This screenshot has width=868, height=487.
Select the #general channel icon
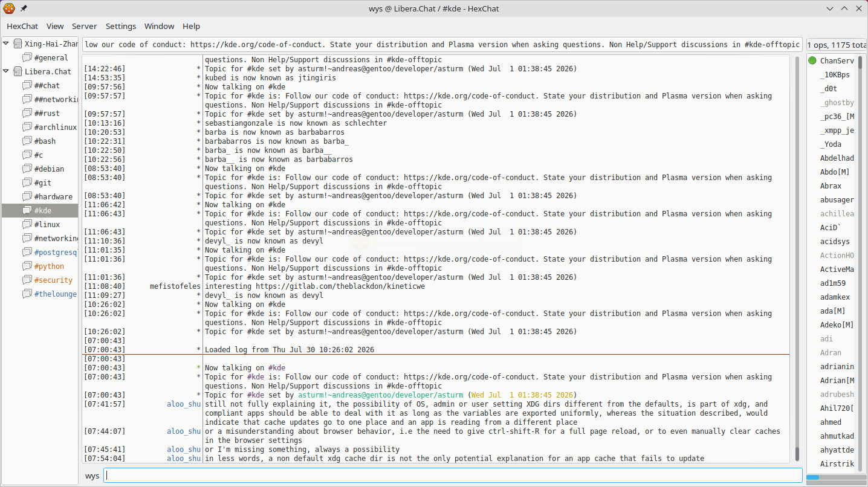click(27, 58)
